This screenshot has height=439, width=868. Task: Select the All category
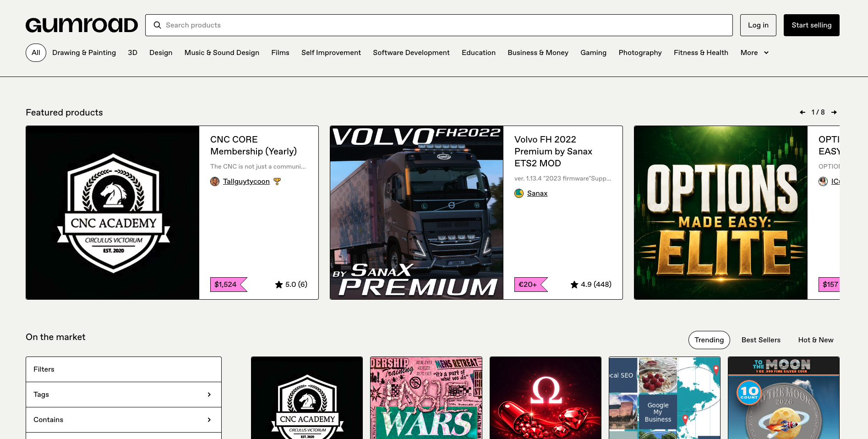click(x=36, y=53)
